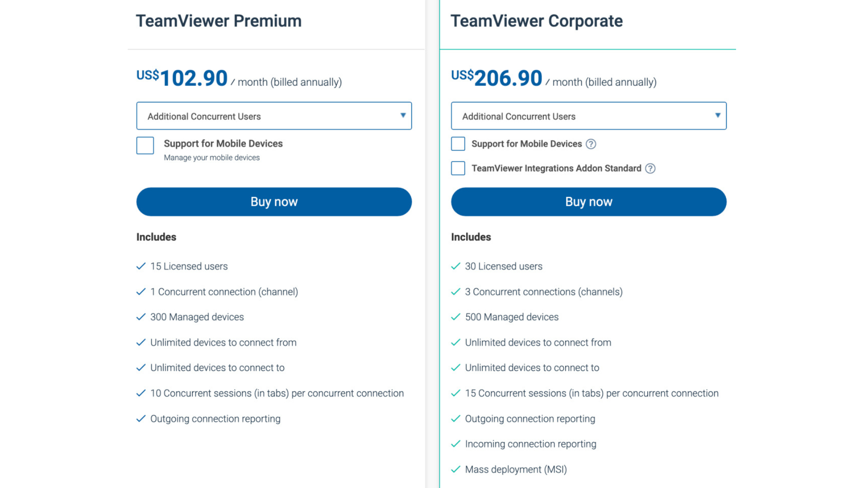Click checkmark beside 300 Managed devices
Viewport: 868px width, 488px height.
tap(141, 317)
